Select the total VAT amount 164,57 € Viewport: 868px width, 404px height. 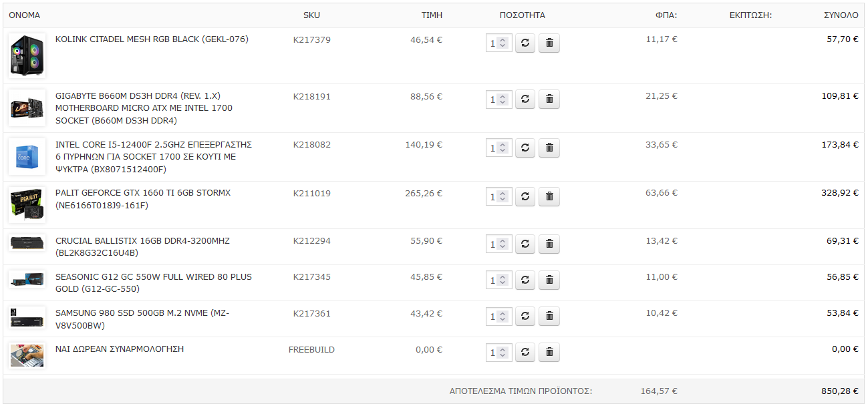pos(659,391)
